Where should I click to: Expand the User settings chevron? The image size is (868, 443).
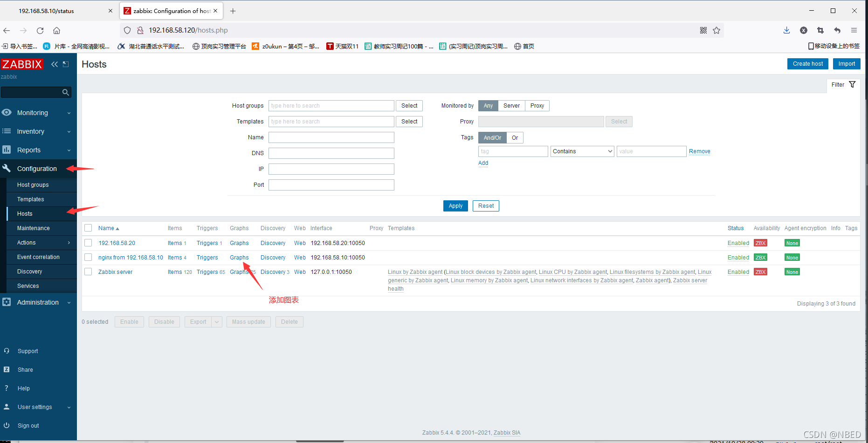[69, 407]
